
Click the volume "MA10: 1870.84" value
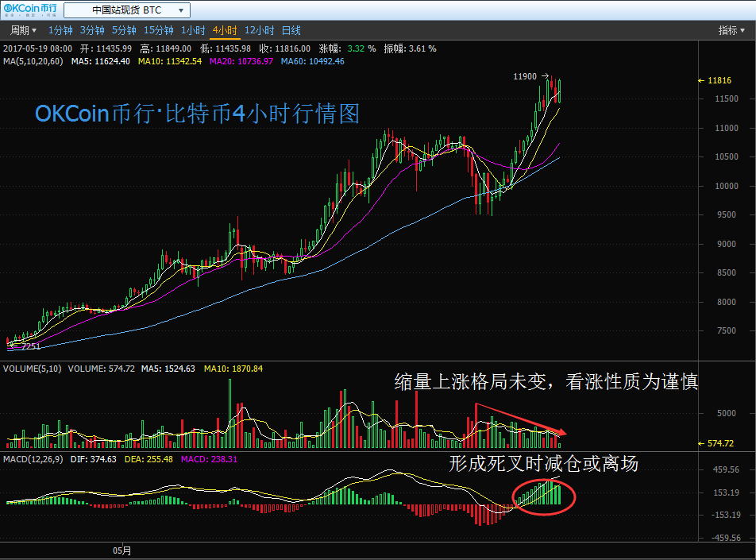tap(233, 369)
